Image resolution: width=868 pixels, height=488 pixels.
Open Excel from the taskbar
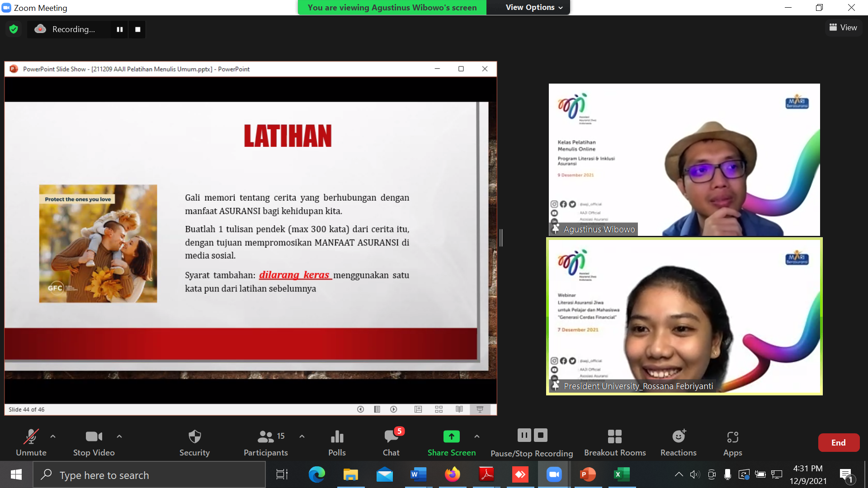pos(622,474)
